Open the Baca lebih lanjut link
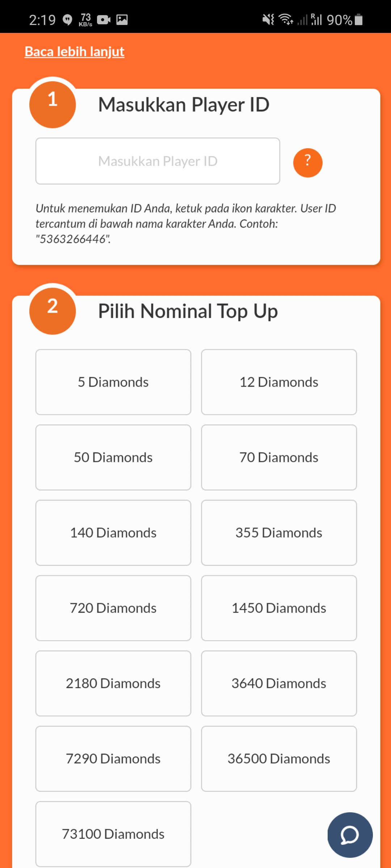The width and height of the screenshot is (391, 868). [x=75, y=52]
